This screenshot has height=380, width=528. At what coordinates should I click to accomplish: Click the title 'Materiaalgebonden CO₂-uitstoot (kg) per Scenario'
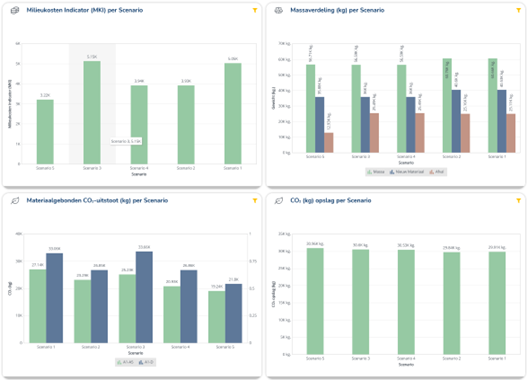(x=97, y=201)
